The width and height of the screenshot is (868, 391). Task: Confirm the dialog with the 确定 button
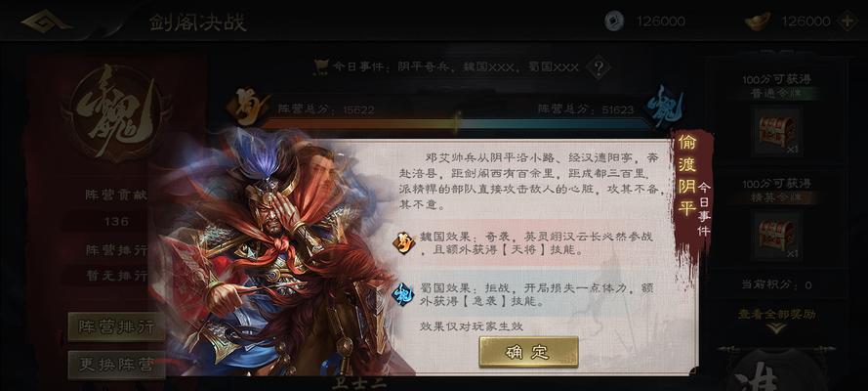[x=528, y=352]
